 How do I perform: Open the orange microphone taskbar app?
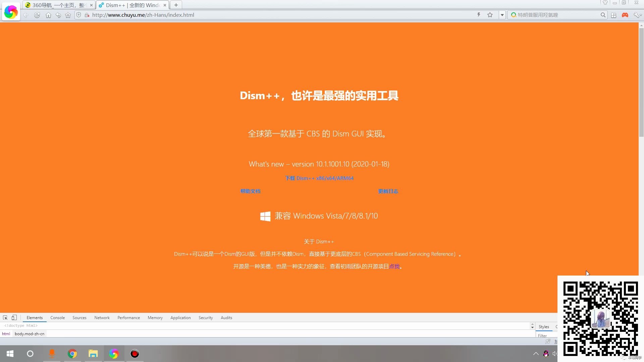tap(52, 354)
